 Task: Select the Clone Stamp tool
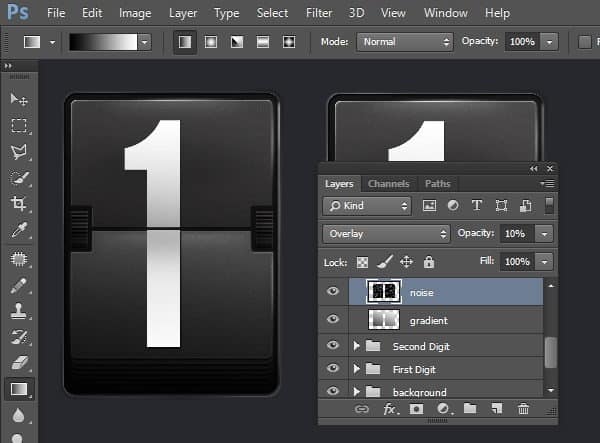click(x=19, y=310)
